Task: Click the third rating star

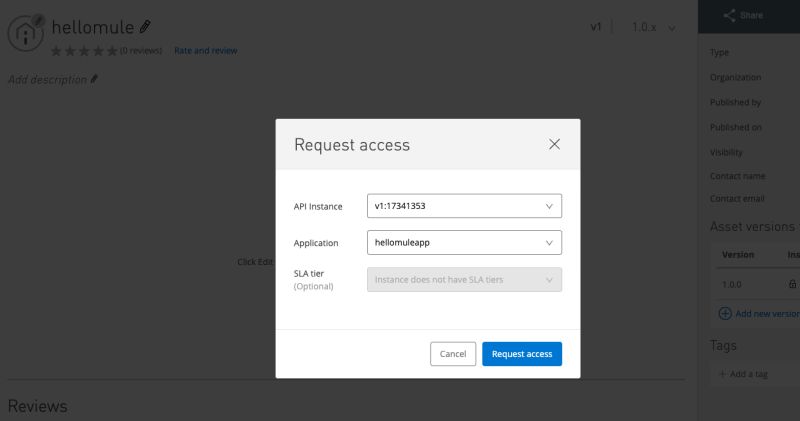Action: (x=84, y=51)
